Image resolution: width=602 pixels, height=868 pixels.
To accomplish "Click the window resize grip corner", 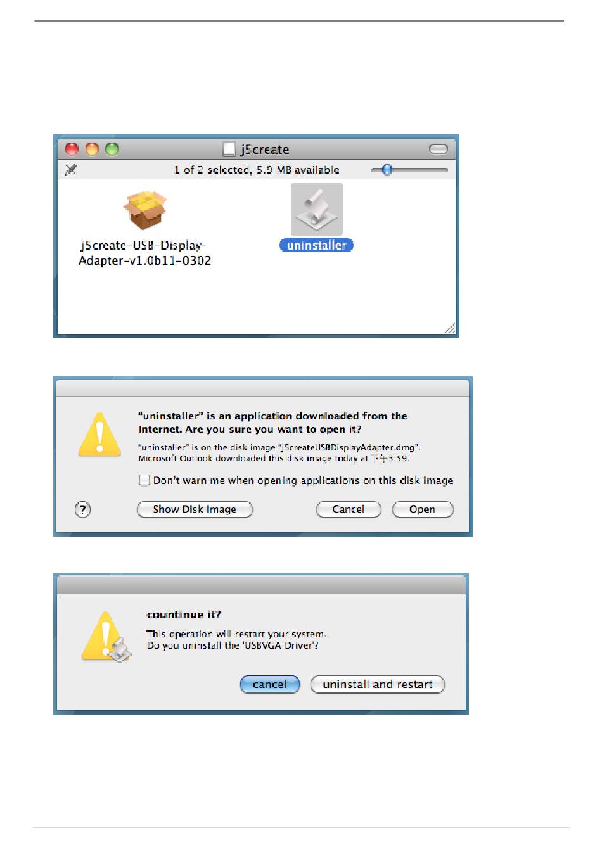I will pyautogui.click(x=450, y=328).
